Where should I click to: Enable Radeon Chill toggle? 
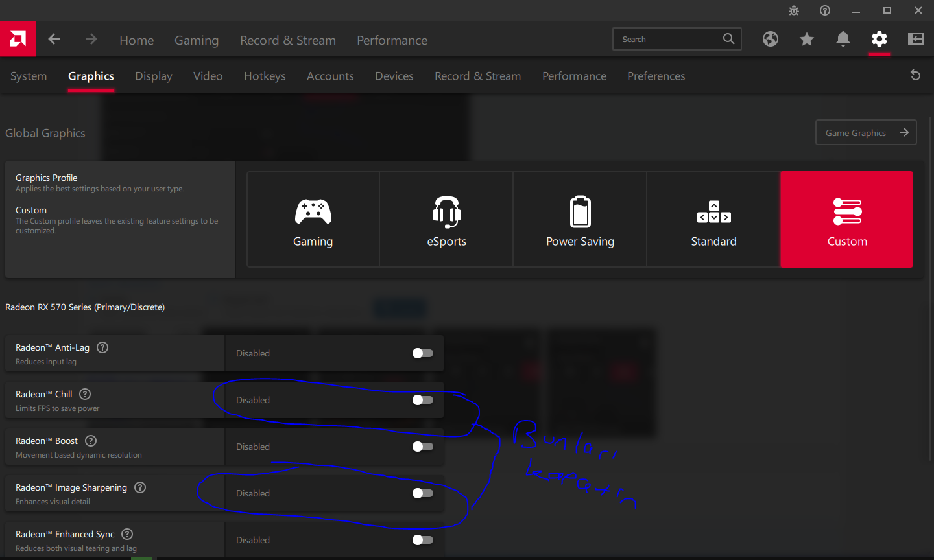coord(423,400)
